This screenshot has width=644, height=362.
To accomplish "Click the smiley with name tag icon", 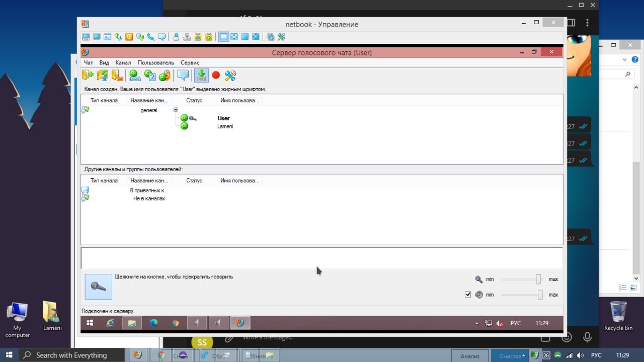I will coord(135,76).
